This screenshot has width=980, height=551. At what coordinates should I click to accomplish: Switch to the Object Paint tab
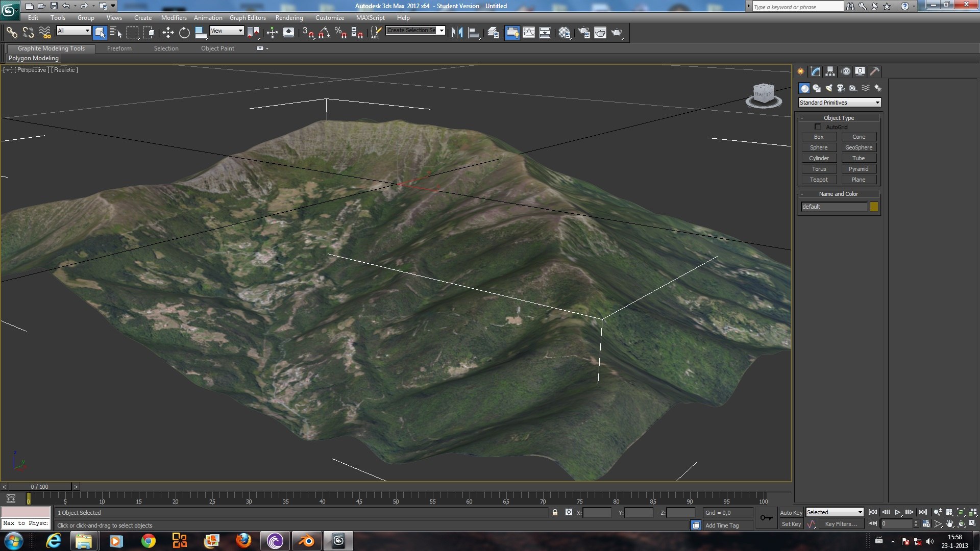pos(217,48)
